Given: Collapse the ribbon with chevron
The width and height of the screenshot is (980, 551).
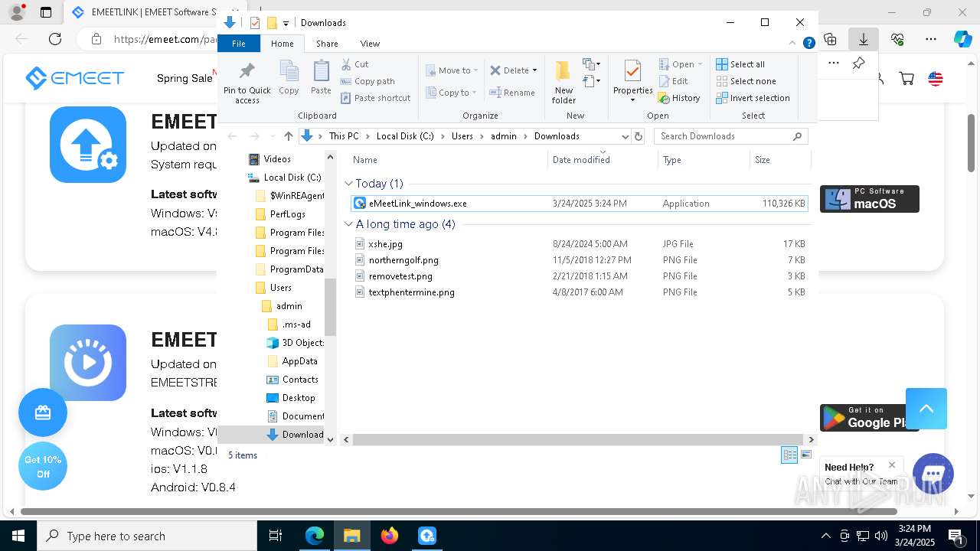Looking at the screenshot, I should pyautogui.click(x=793, y=44).
